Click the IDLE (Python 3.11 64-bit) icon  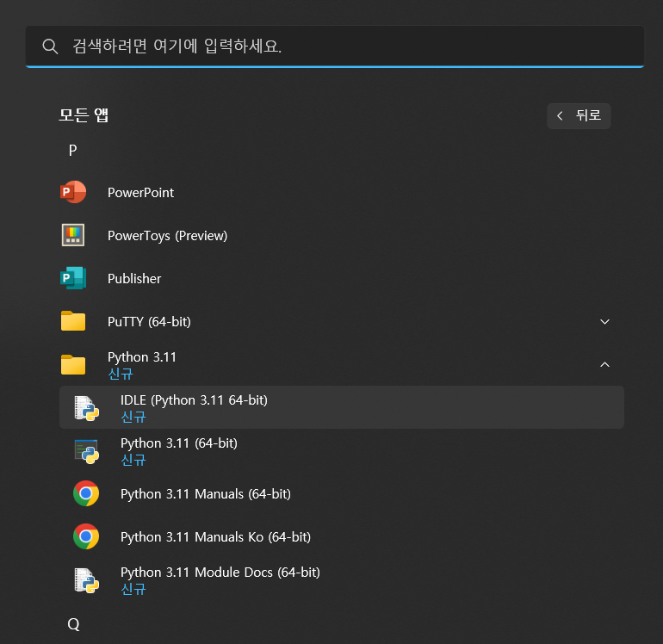[x=87, y=408]
